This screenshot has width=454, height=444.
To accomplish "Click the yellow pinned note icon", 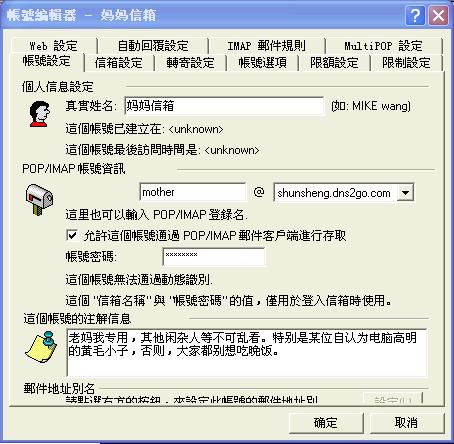I will 41,347.
